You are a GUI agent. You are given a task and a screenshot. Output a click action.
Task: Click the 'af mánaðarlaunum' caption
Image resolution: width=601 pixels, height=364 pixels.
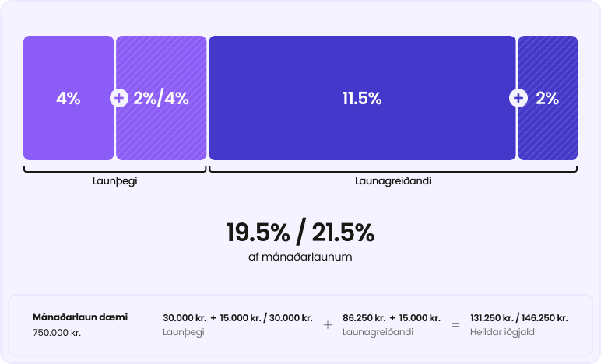300,256
